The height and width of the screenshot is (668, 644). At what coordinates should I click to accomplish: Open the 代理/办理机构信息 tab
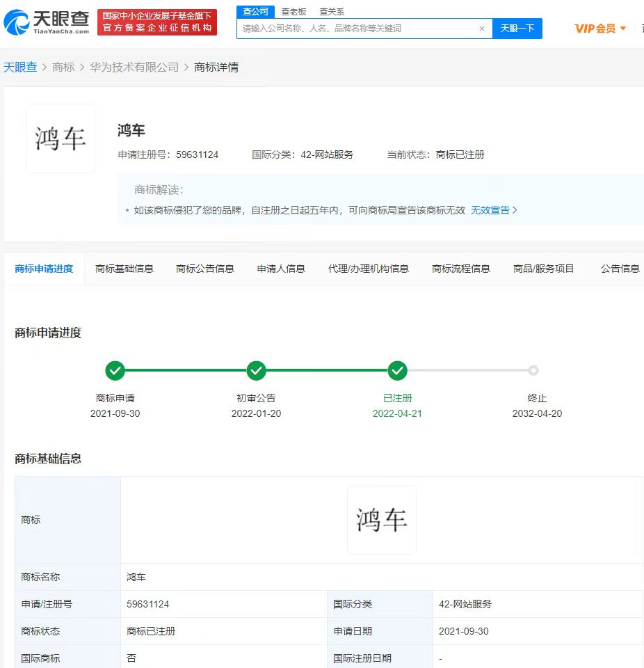[x=368, y=268]
